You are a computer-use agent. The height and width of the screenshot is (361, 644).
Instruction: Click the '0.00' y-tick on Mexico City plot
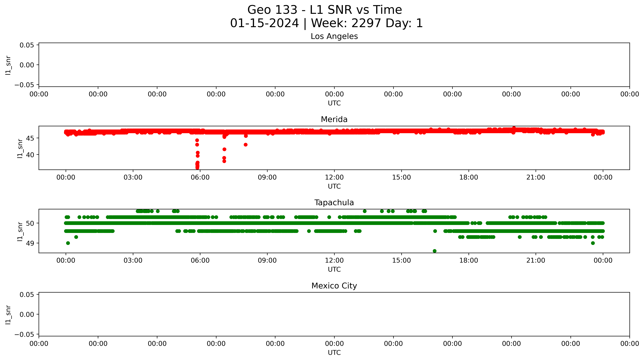[x=27, y=314]
